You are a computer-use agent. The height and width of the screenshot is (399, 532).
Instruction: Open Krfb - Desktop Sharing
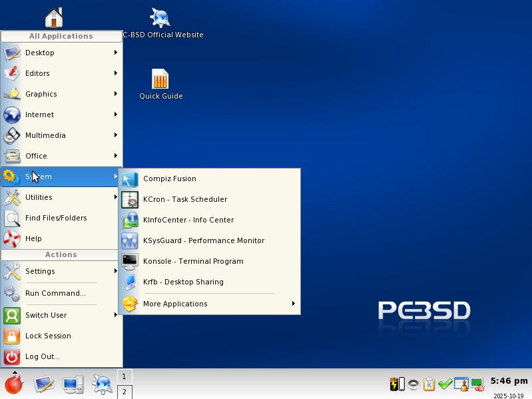click(209, 282)
